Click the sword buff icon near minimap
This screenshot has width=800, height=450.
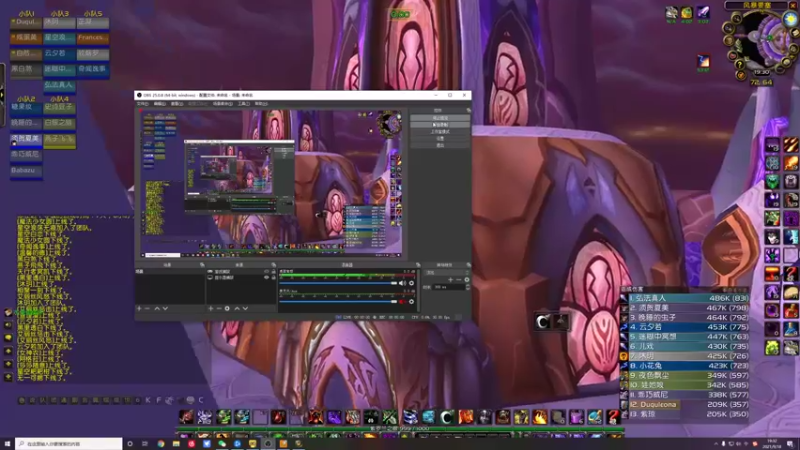point(703,12)
